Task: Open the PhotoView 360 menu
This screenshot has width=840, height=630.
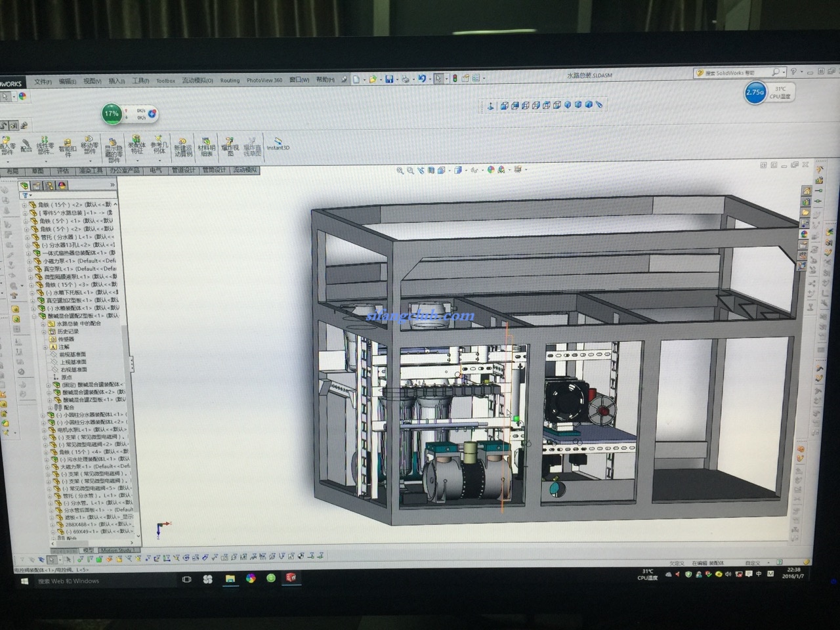Action: coord(264,81)
